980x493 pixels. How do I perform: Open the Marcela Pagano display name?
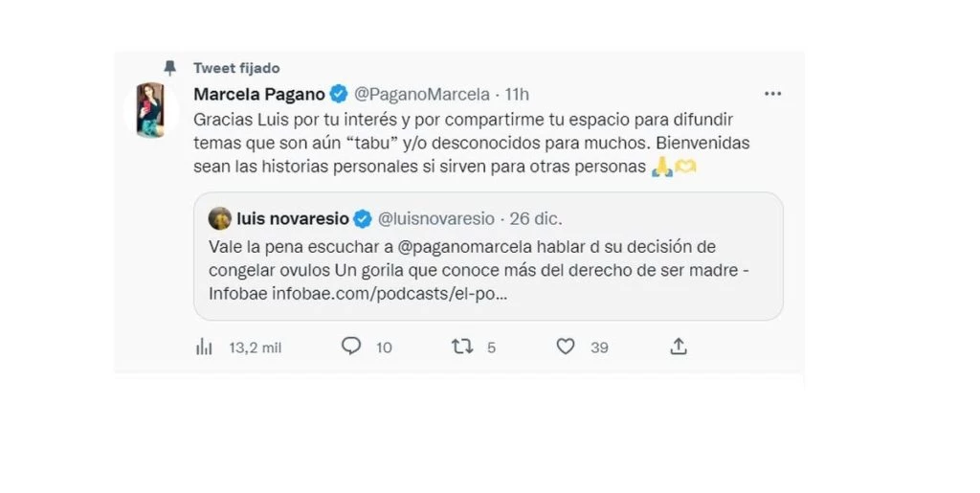click(258, 95)
